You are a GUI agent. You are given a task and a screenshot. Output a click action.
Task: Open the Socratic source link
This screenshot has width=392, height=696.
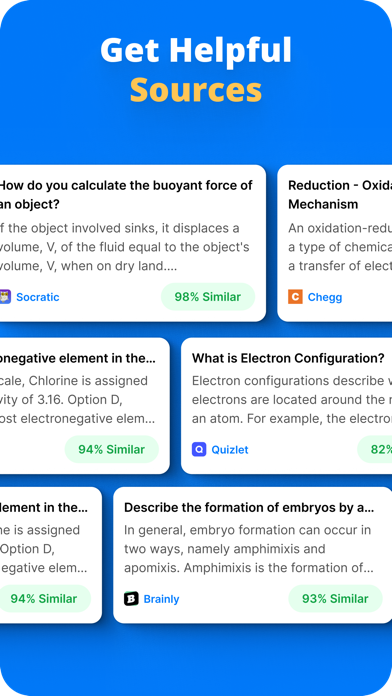click(x=38, y=297)
